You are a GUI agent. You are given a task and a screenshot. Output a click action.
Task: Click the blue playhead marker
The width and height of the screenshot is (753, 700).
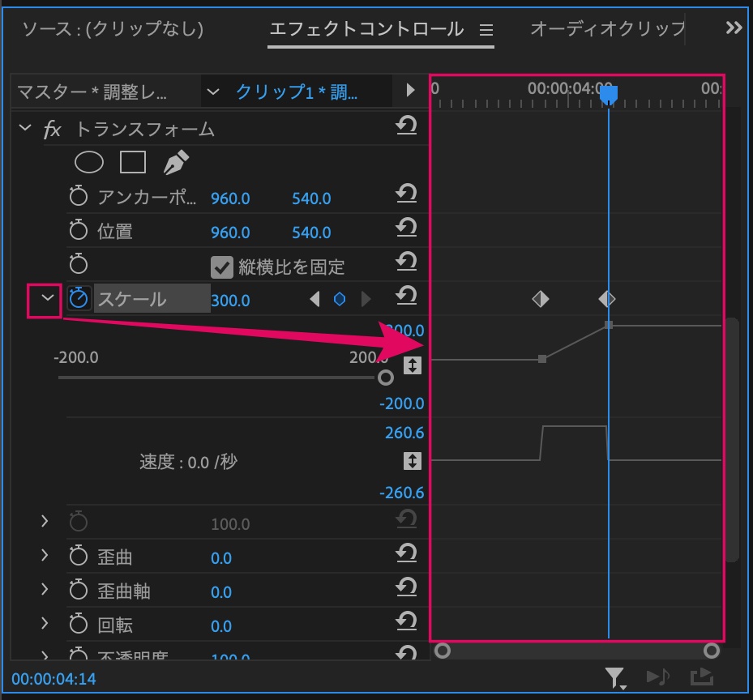pyautogui.click(x=609, y=94)
